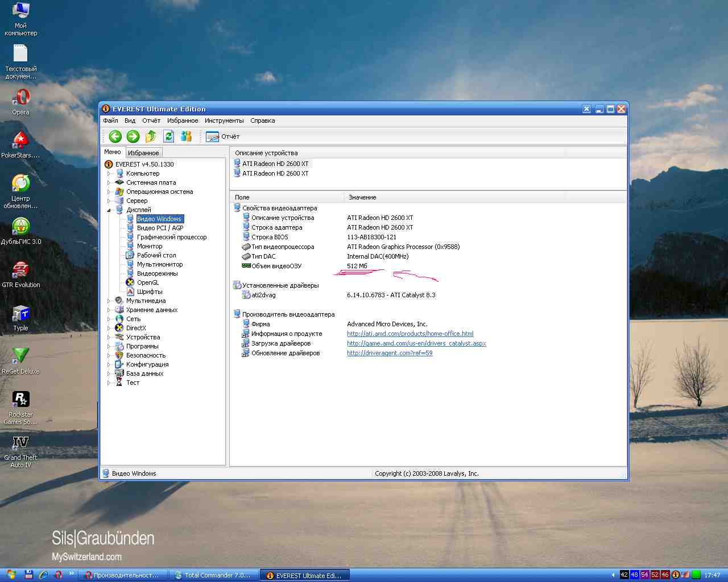Click the green Forward arrow toolbar button
This screenshot has width=728, height=582.
click(133, 136)
